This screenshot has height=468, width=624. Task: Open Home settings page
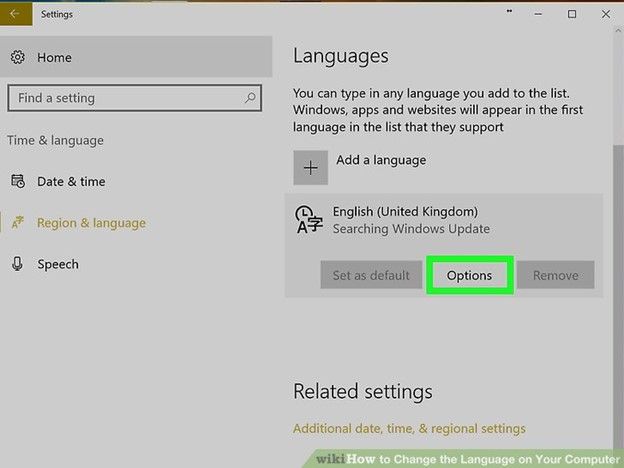point(136,57)
